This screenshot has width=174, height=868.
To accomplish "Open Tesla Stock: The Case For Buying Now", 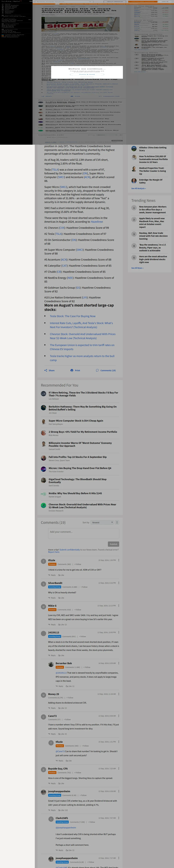I will point(73,316).
